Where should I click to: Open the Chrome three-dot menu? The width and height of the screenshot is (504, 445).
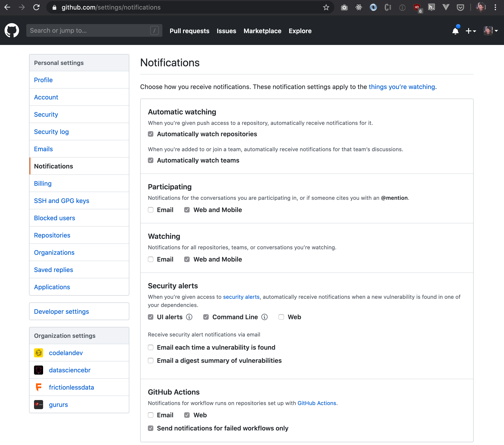pyautogui.click(x=495, y=7)
